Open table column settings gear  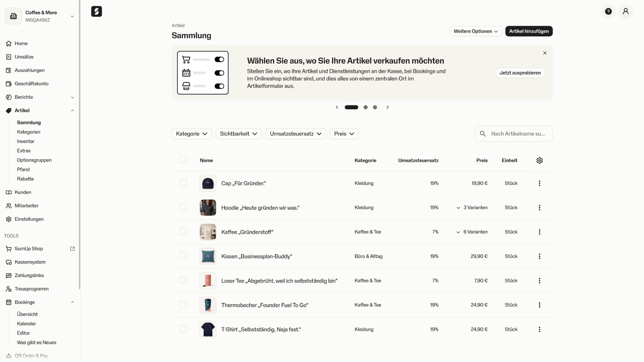(x=539, y=161)
